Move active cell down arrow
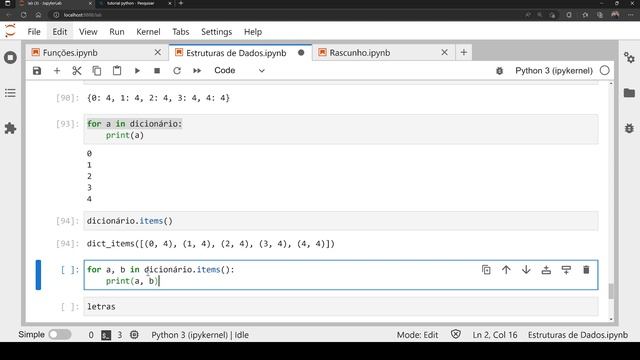The height and width of the screenshot is (360, 640). coord(526,270)
